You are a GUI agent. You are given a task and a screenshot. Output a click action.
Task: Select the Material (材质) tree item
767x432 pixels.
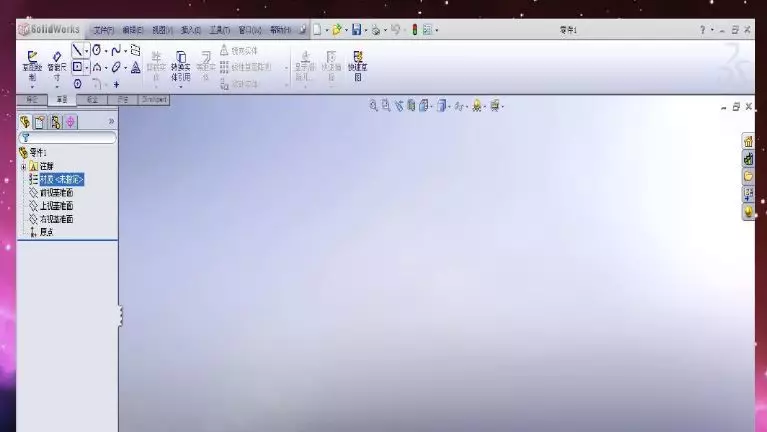tap(61, 179)
